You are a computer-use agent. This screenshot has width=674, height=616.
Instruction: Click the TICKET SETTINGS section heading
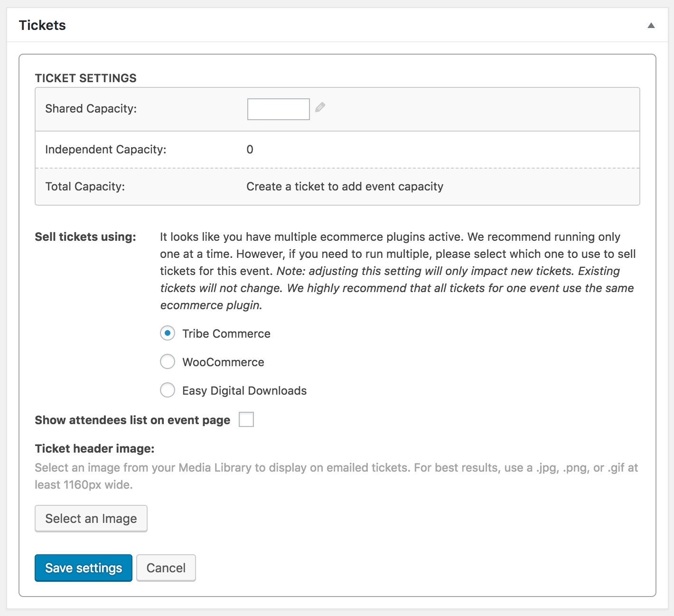pyautogui.click(x=85, y=78)
